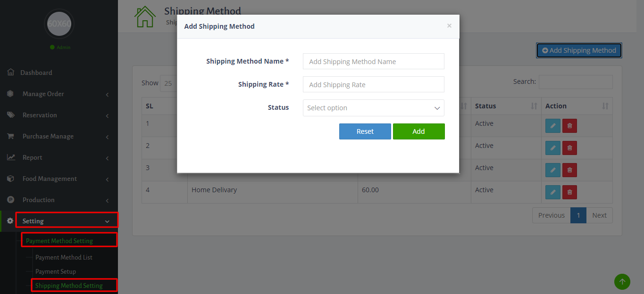Viewport: 644px width, 294px height.
Task: Click the delete trash icon for Home Delivery
Action: point(569,192)
